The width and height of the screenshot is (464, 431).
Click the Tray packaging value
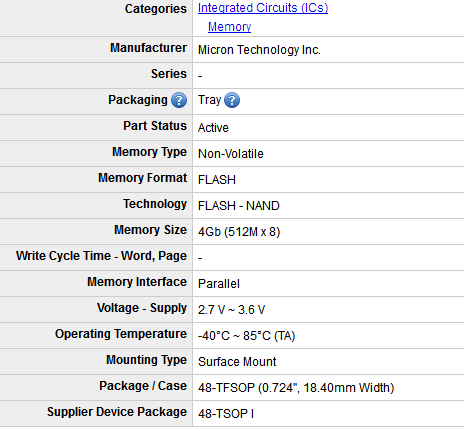[210, 100]
